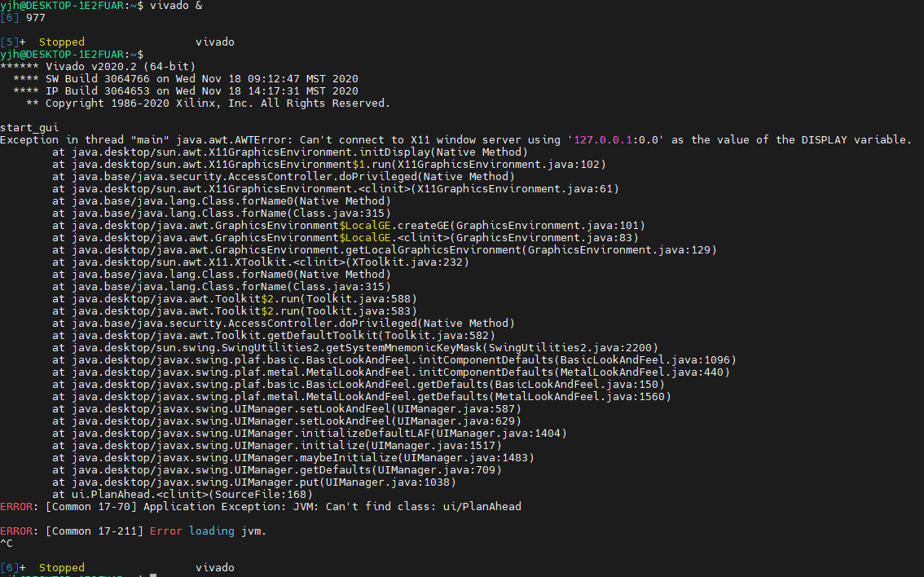Click the 'getDefaultToolkit(Toolkit.java:582)' line

[274, 335]
